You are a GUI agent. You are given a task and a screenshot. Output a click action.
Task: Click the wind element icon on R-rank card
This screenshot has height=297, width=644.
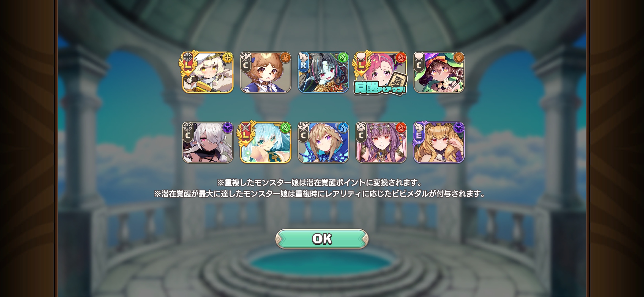point(343,58)
